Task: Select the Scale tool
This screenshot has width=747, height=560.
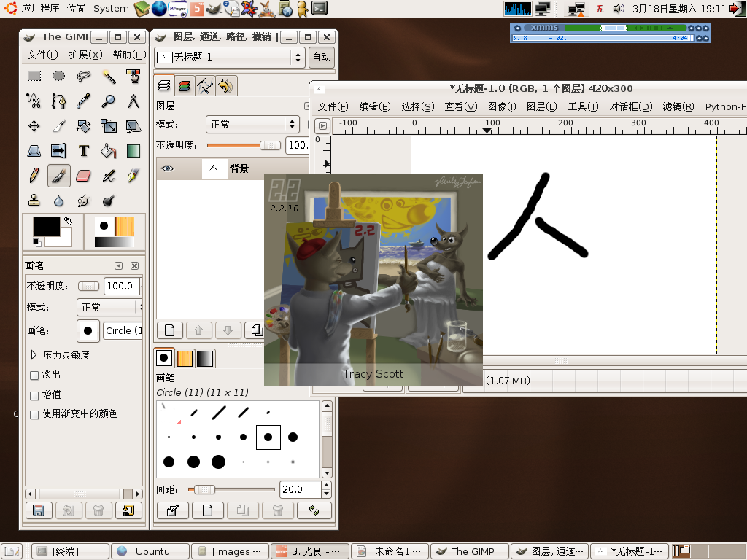Action: pyautogui.click(x=109, y=125)
